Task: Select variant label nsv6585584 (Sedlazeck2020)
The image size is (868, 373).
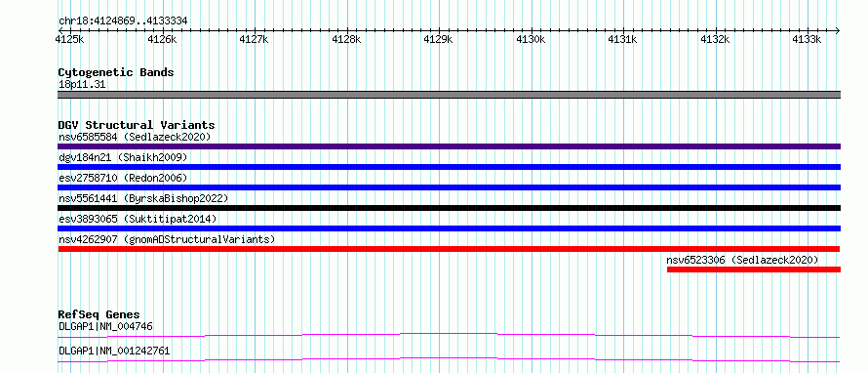Action: click(x=135, y=137)
